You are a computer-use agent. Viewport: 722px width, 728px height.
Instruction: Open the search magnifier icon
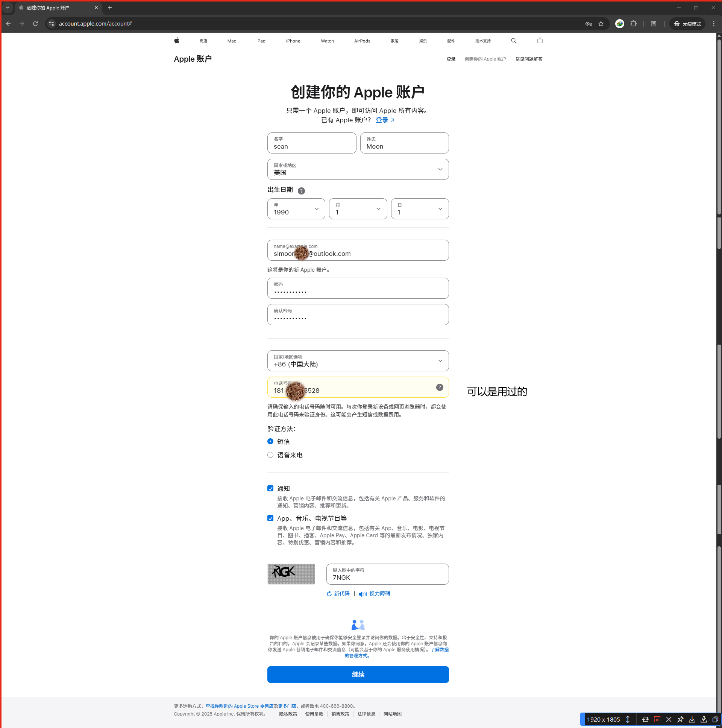513,41
